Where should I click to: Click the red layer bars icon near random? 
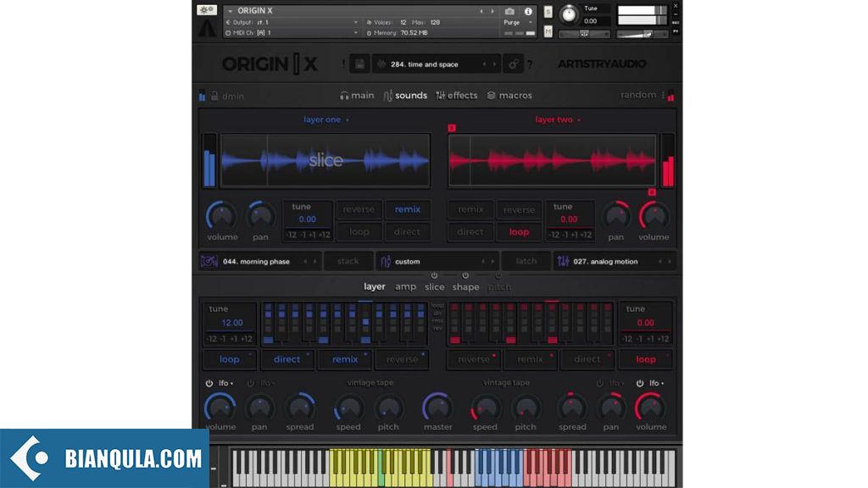pyautogui.click(x=670, y=96)
